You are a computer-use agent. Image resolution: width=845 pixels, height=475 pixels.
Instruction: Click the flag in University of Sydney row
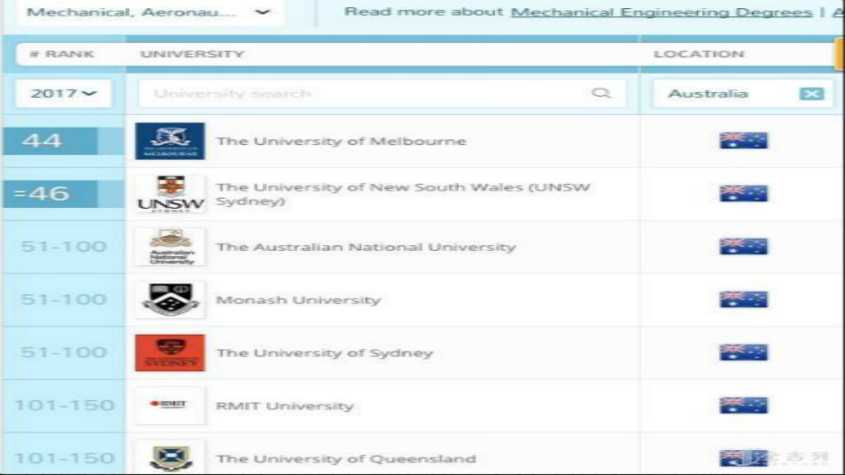tap(743, 353)
